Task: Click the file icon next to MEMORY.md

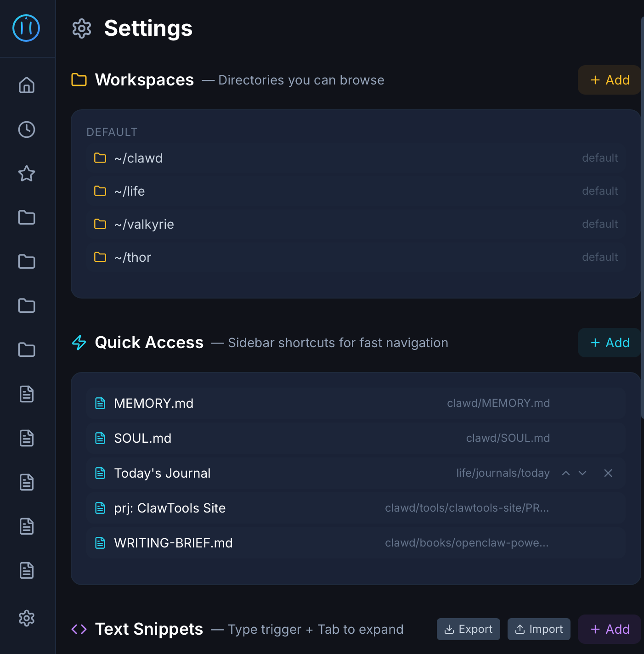Action: coord(100,403)
